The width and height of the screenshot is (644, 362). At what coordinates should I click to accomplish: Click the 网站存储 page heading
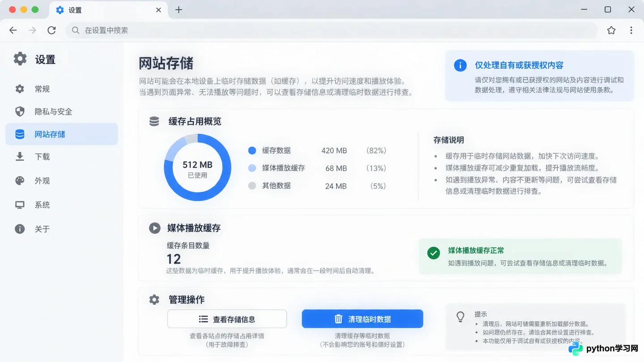coord(166,63)
